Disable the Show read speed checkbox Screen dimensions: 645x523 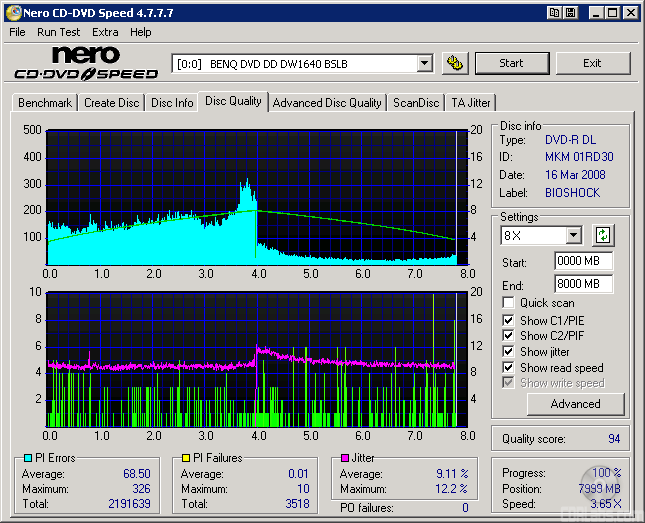tap(509, 368)
